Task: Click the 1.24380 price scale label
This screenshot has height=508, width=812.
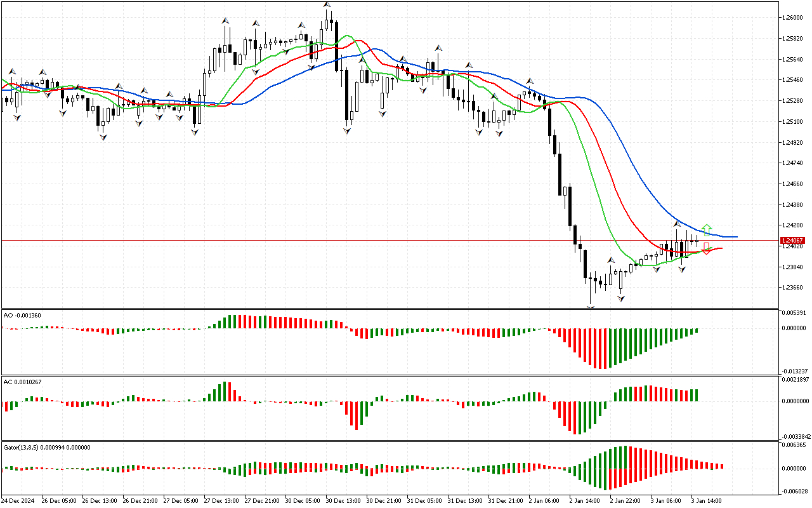Action: (794, 205)
